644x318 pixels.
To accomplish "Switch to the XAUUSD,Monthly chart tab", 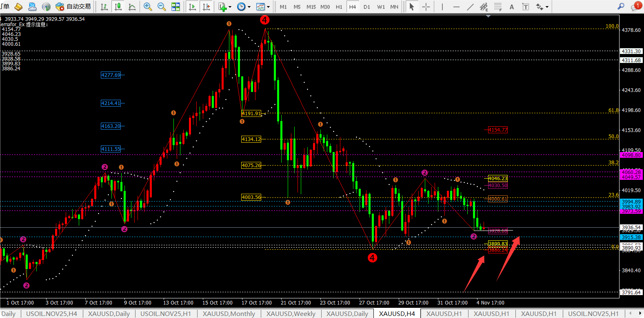I will (x=229, y=314).
